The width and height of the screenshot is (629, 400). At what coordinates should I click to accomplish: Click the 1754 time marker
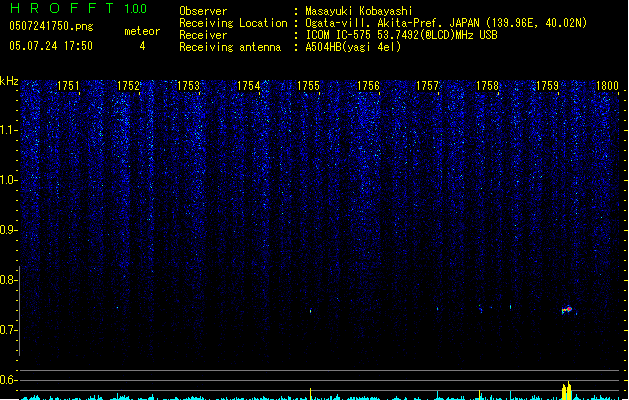[x=248, y=86]
